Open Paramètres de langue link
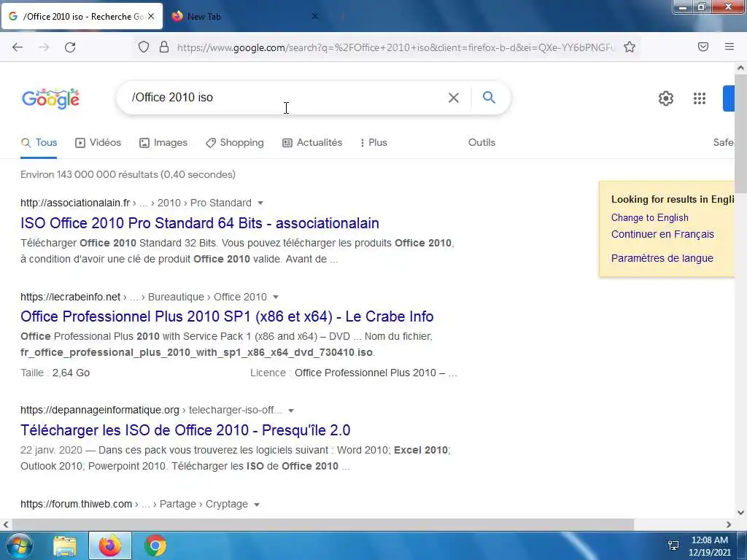The height and width of the screenshot is (560, 747). (662, 258)
